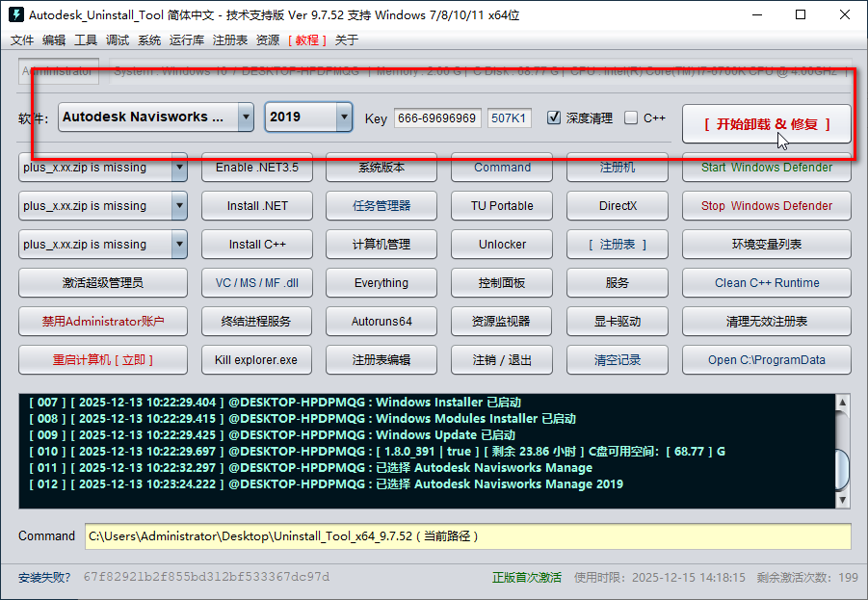
Task: Click 注册机 button
Action: coord(618,168)
